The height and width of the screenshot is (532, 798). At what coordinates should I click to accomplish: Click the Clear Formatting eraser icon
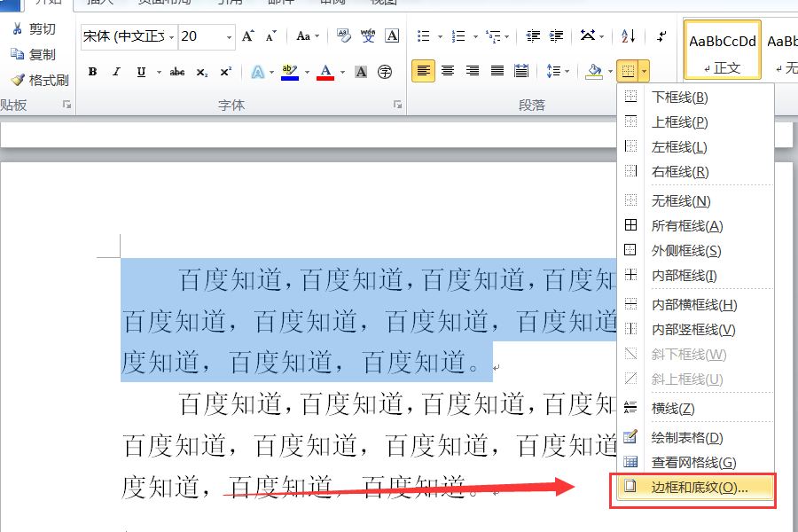(x=343, y=36)
